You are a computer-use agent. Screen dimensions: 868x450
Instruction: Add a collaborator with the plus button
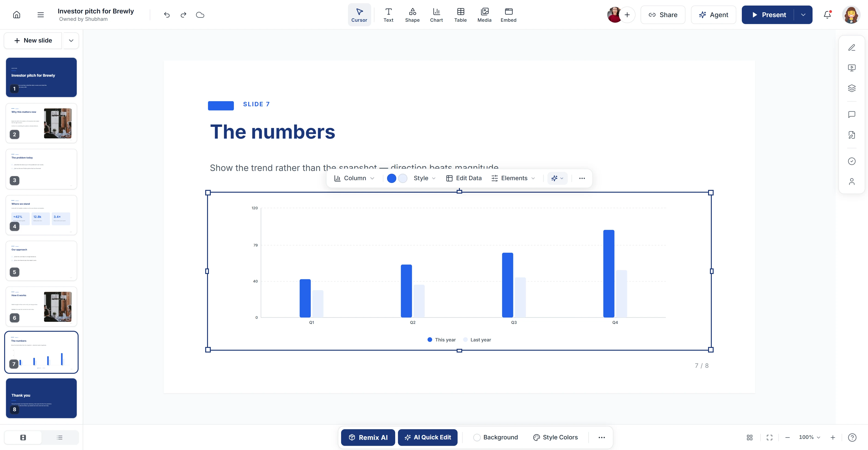pos(627,15)
